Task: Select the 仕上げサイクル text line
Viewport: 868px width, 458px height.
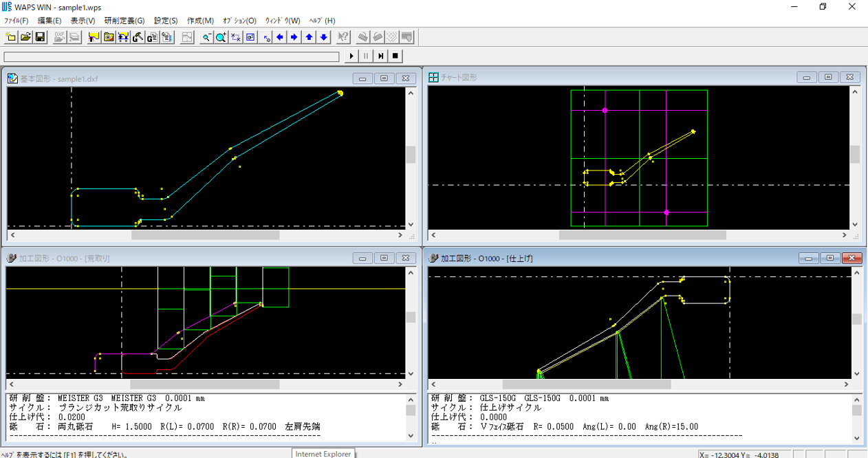Action: click(486, 408)
